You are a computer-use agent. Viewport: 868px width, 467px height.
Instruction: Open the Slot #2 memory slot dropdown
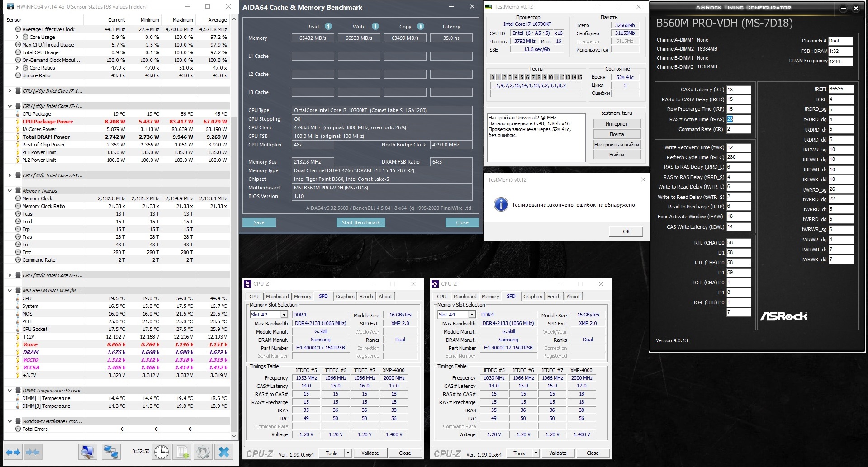[x=284, y=315]
